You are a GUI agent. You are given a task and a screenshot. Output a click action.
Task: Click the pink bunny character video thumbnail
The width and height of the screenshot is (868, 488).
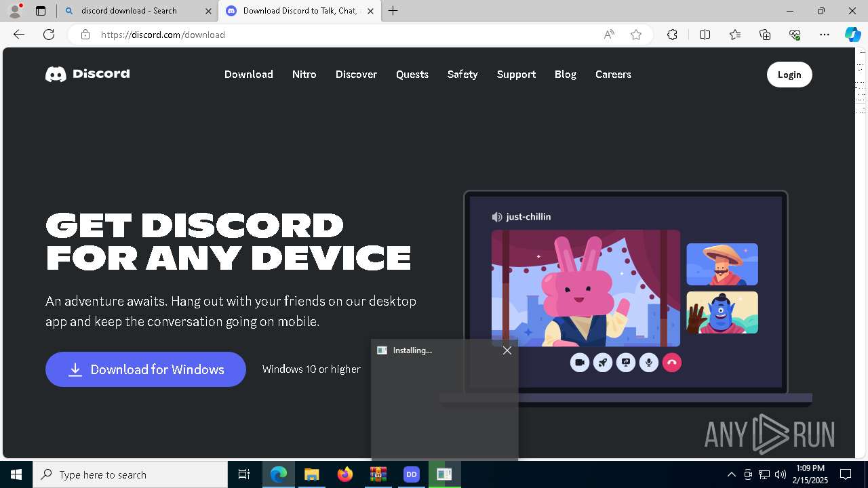coord(586,288)
